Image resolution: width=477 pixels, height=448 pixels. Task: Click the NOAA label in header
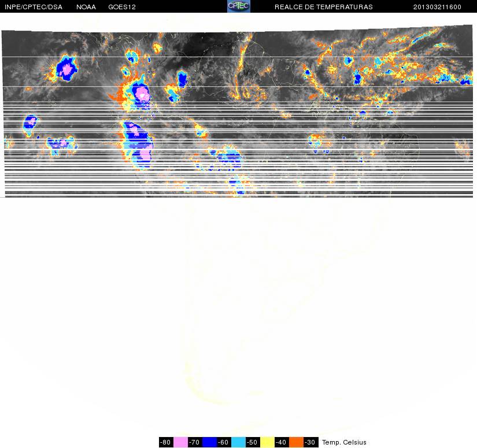point(86,7)
